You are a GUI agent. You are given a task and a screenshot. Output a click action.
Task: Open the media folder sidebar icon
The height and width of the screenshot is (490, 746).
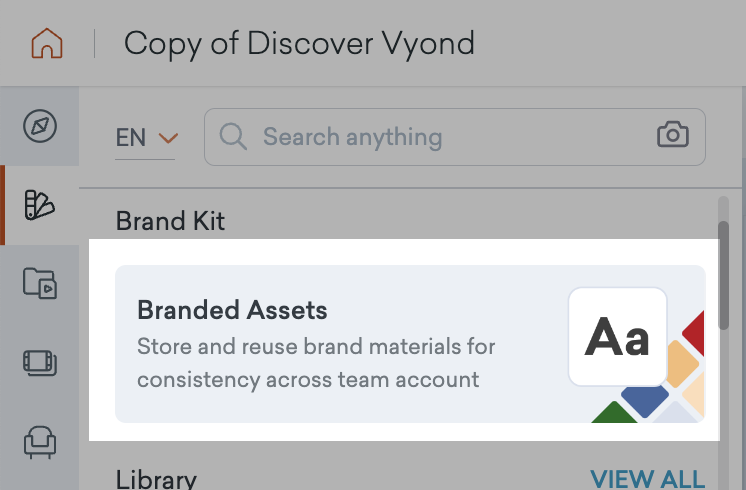coord(40,284)
